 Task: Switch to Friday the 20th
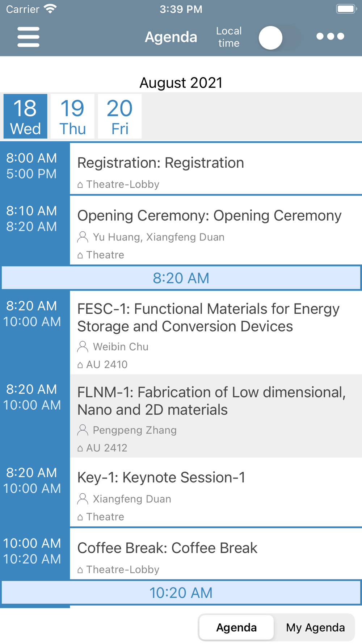pyautogui.click(x=119, y=116)
